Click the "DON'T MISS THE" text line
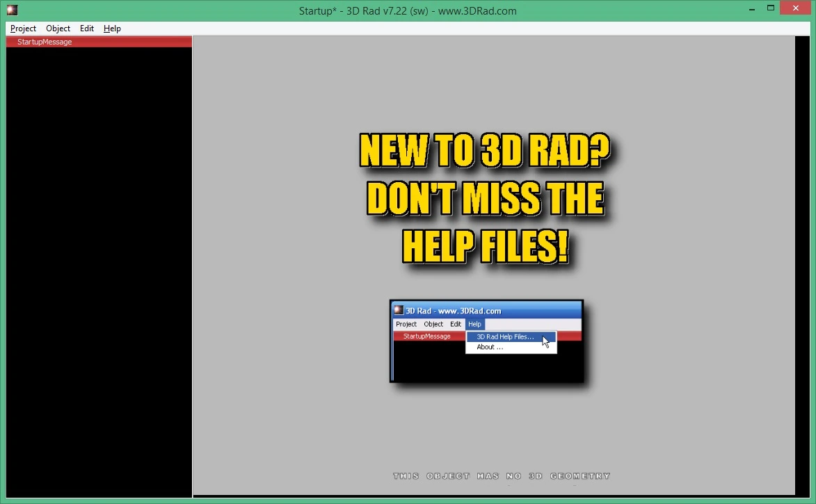816x504 pixels. pyautogui.click(x=485, y=199)
